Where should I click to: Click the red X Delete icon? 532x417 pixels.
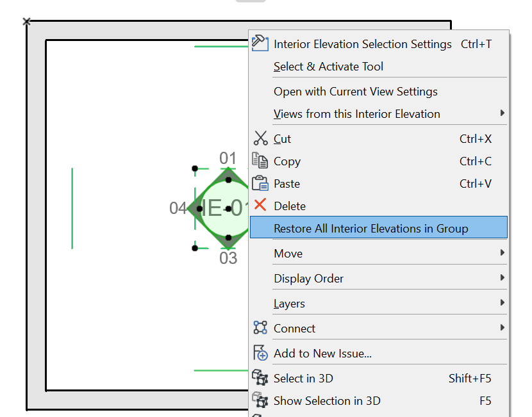260,206
